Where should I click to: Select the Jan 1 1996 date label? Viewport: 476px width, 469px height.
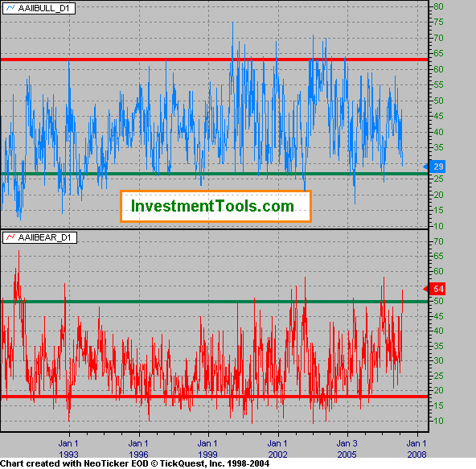[138, 449]
